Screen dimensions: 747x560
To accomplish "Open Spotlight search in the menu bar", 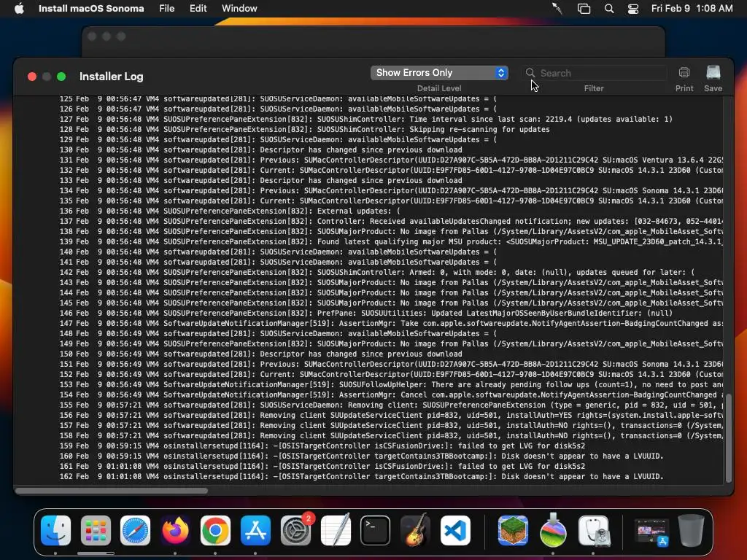I will point(609,9).
